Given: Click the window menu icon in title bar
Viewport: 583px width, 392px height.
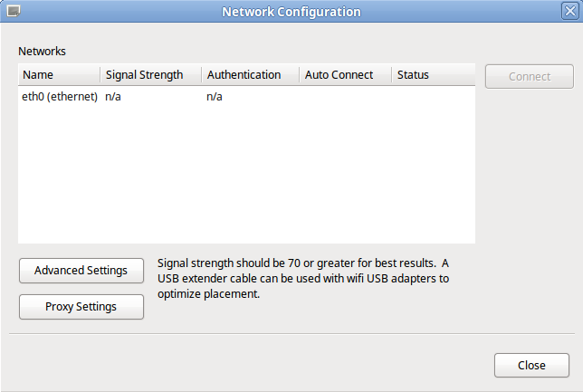Looking at the screenshot, I should [x=14, y=12].
